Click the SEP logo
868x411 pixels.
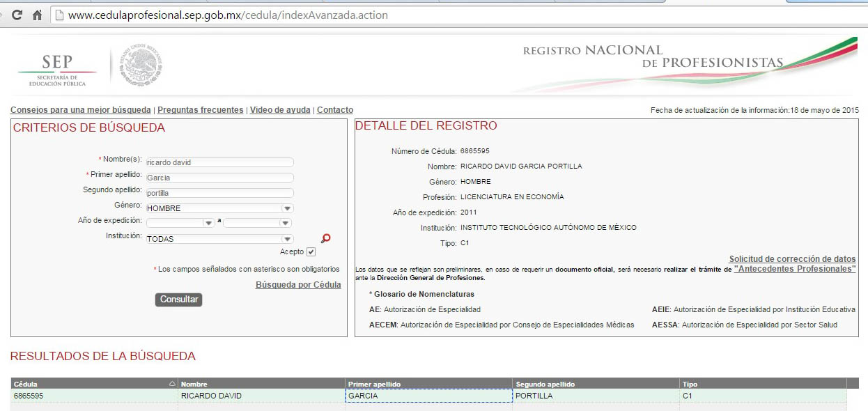(57, 69)
